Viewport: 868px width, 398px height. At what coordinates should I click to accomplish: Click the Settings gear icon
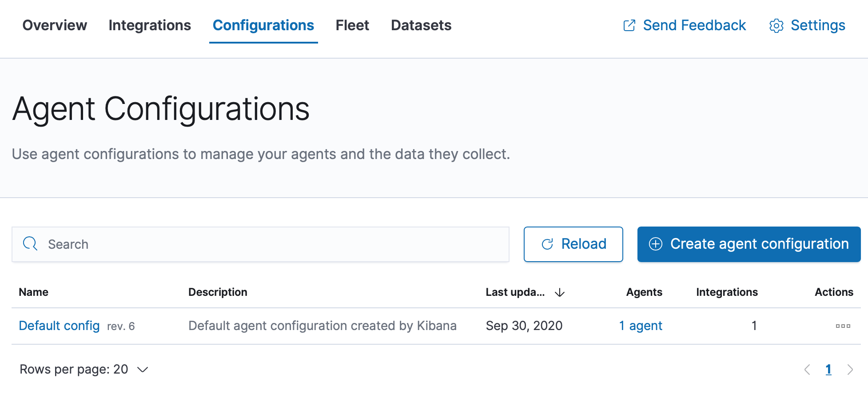point(776,26)
